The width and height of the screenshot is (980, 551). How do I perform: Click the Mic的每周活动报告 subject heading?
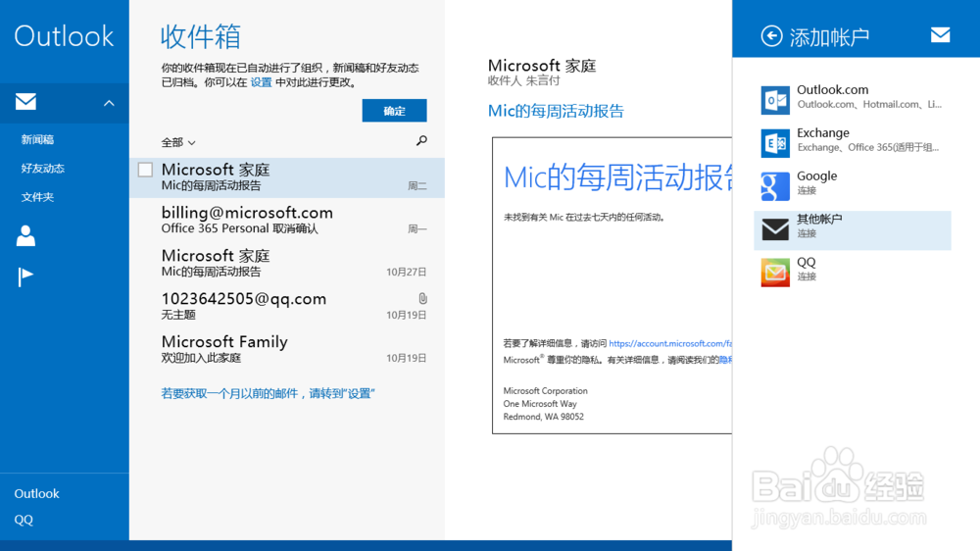click(556, 111)
